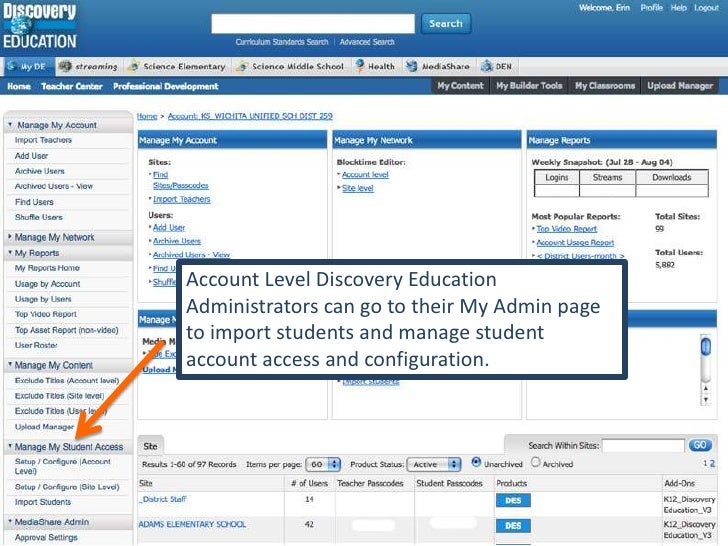This screenshot has height=546, width=728.
Task: Open User Roster in sidebar
Action: (36, 345)
